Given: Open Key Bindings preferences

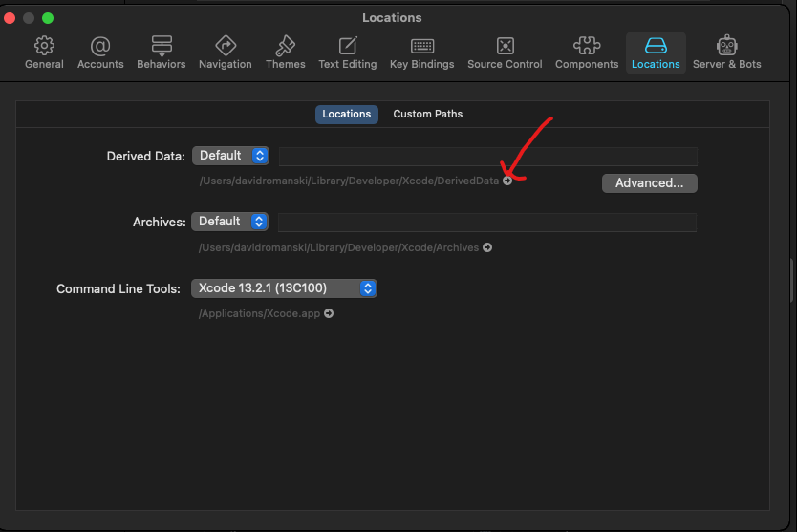Looking at the screenshot, I should pyautogui.click(x=422, y=53).
